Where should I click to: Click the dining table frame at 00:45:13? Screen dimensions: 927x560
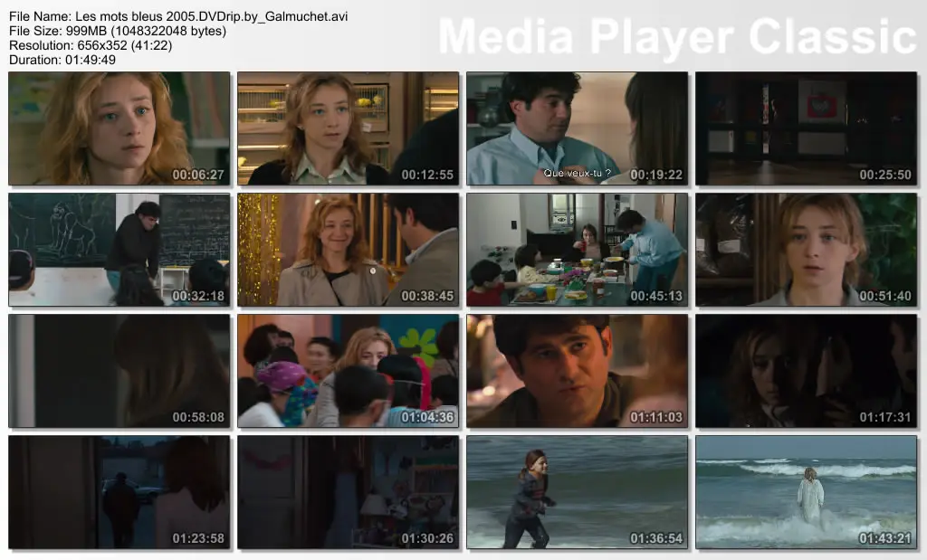point(577,250)
